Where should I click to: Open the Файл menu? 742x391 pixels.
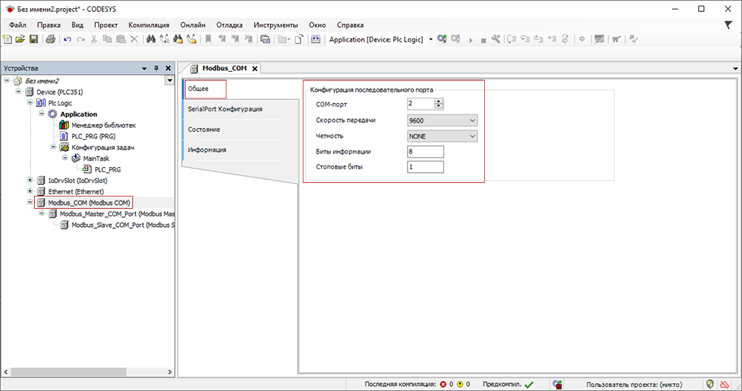pos(18,25)
